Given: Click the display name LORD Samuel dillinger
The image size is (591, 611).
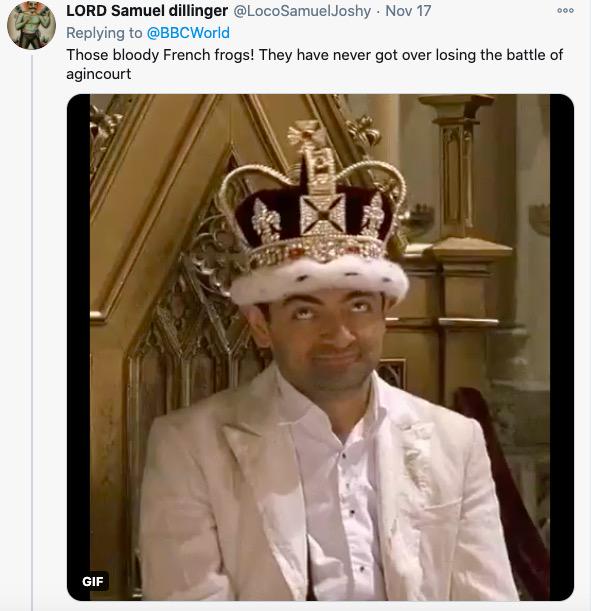Looking at the screenshot, I should click(147, 11).
